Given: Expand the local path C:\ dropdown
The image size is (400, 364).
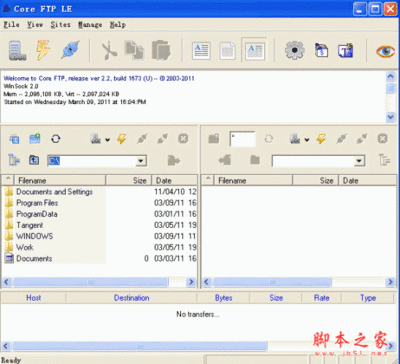Looking at the screenshot, I should tap(141, 161).
